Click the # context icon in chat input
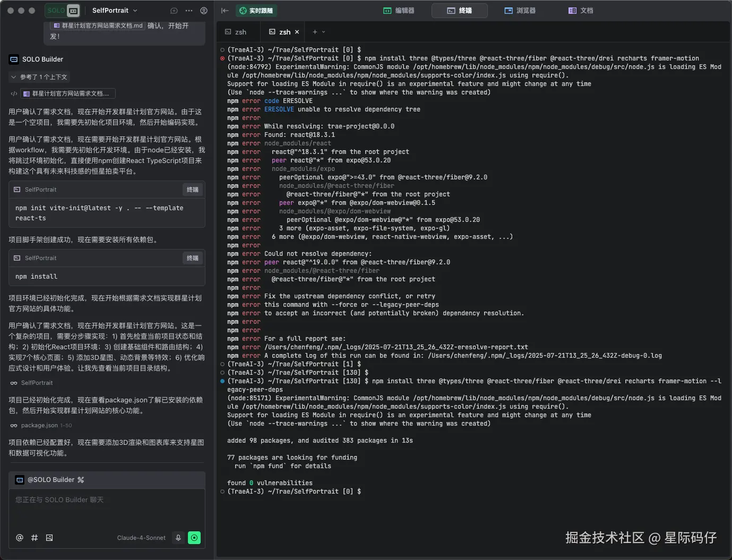Image resolution: width=732 pixels, height=560 pixels. tap(35, 538)
